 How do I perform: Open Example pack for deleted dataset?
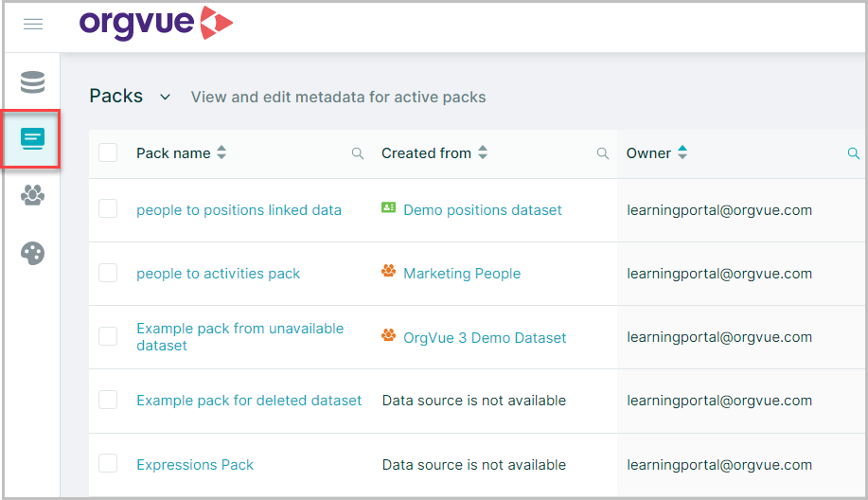(x=249, y=401)
